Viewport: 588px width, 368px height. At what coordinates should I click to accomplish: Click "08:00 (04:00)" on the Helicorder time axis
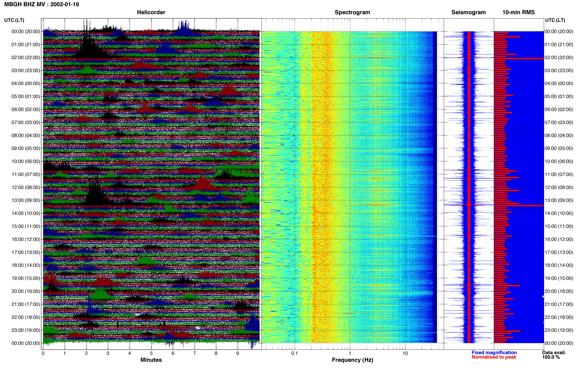pyautogui.click(x=26, y=135)
